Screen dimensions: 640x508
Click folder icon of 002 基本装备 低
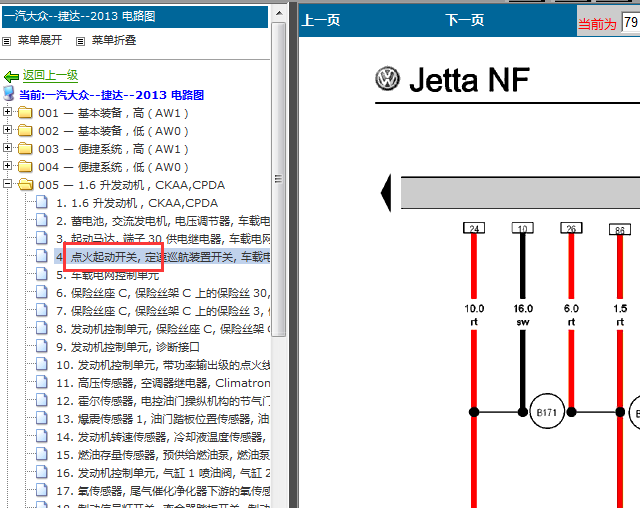point(25,130)
